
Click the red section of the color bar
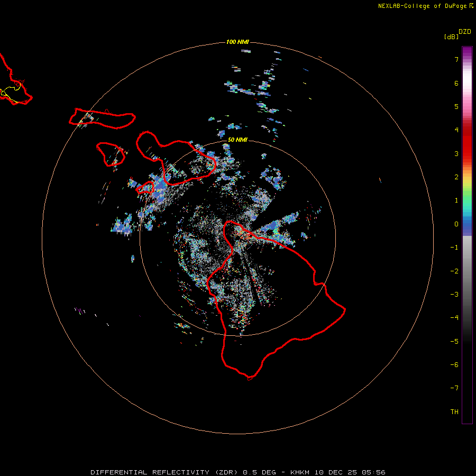click(467, 142)
